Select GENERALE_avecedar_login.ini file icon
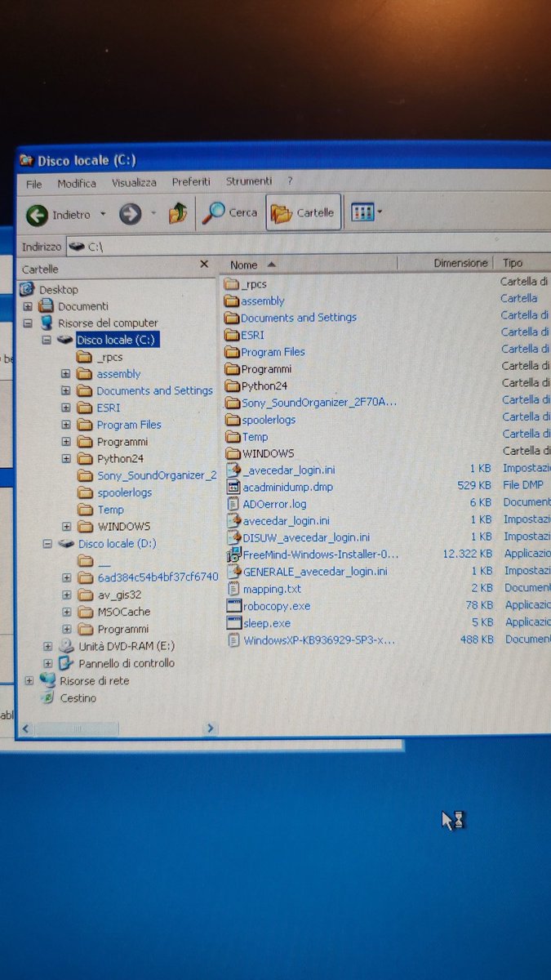Image resolution: width=551 pixels, height=980 pixels. pos(233,572)
